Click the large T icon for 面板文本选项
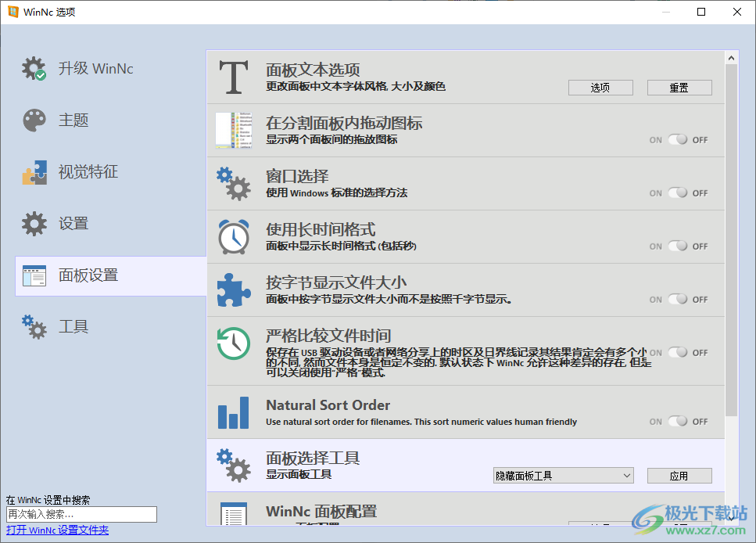 click(234, 77)
